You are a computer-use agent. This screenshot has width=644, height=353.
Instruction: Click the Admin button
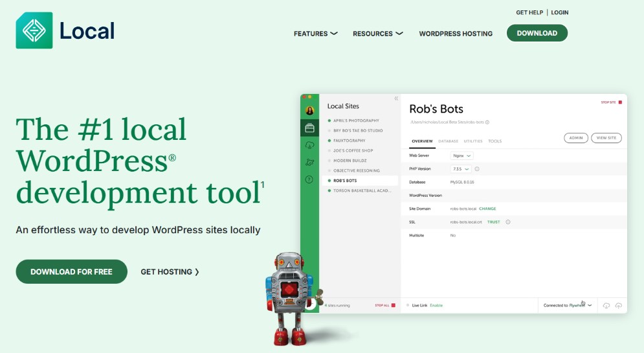coord(576,138)
